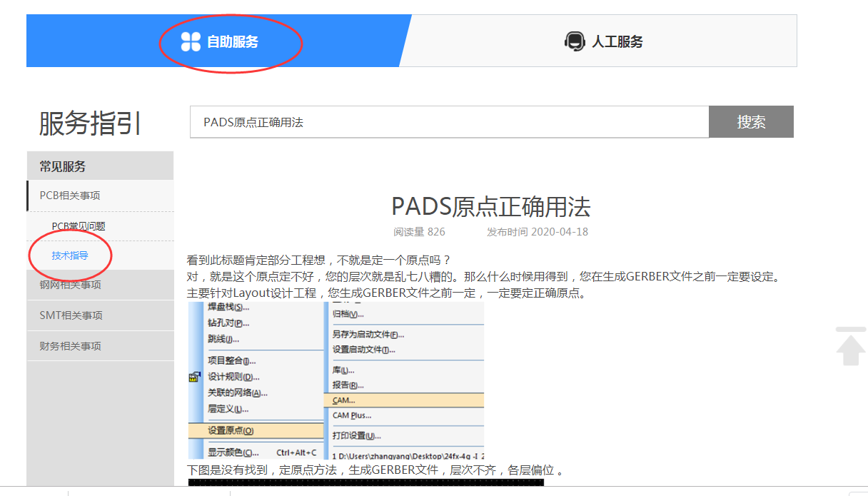Switch to the 人工服务 tab
The height and width of the screenshot is (496, 868).
[617, 41]
